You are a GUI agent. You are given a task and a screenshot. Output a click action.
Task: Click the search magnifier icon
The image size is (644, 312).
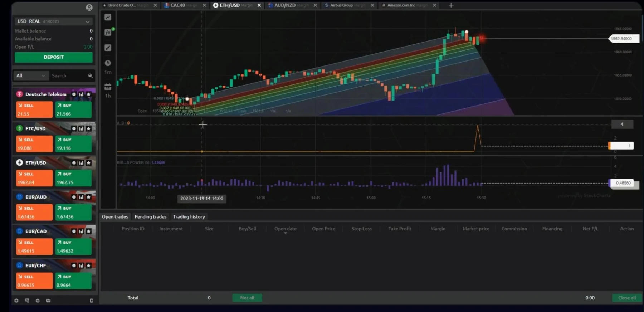pyautogui.click(x=90, y=76)
